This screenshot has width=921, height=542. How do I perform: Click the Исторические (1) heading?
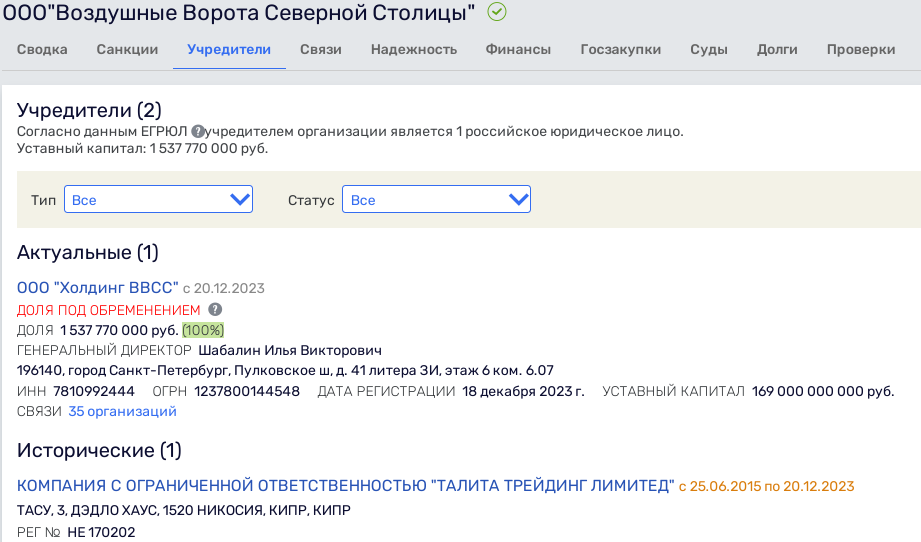99,450
